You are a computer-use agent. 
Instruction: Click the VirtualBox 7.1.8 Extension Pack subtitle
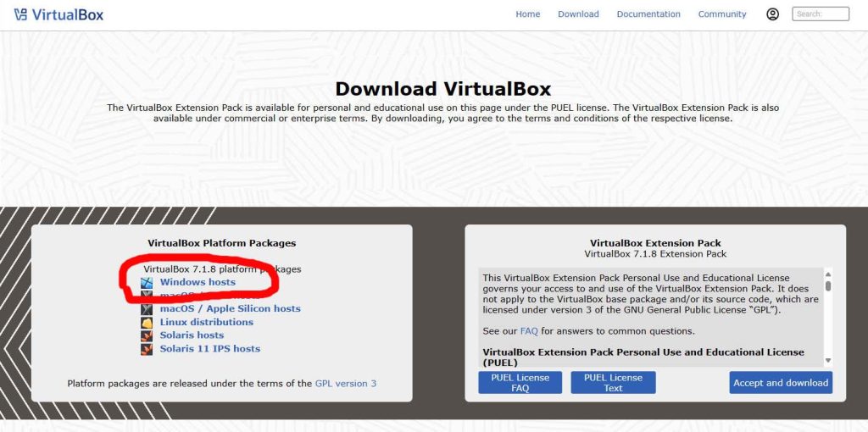pyautogui.click(x=655, y=254)
